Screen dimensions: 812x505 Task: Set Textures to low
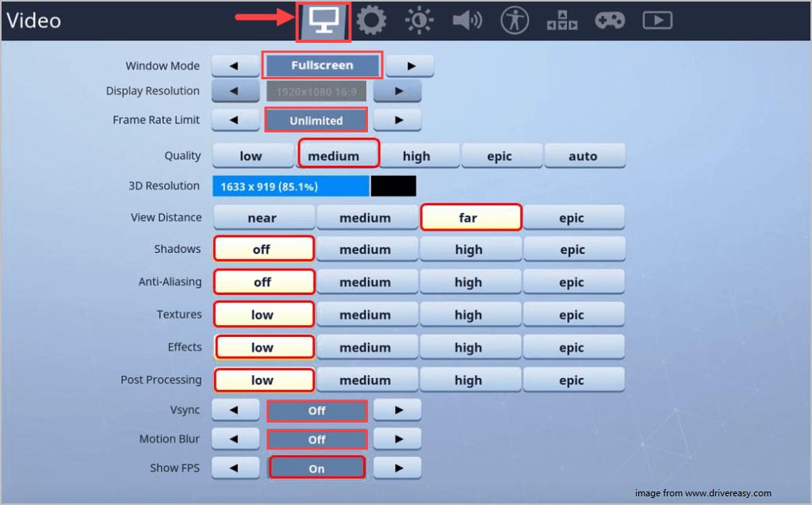pyautogui.click(x=264, y=315)
